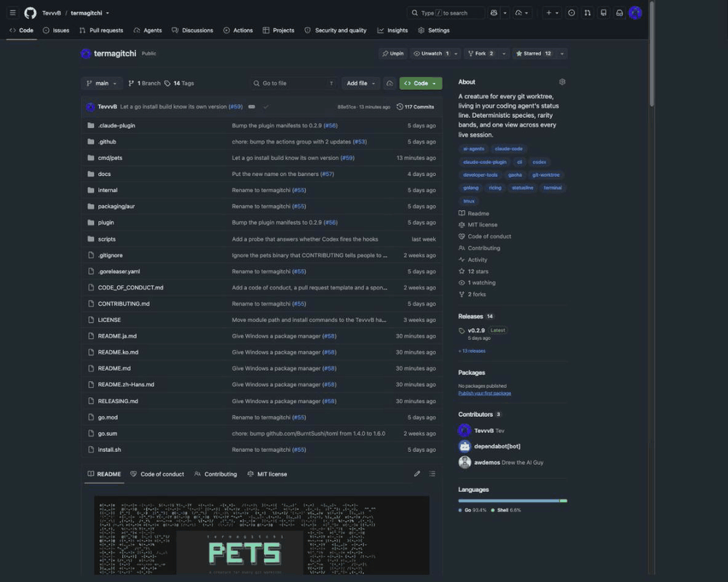Open the folder icon for docs

click(x=91, y=174)
